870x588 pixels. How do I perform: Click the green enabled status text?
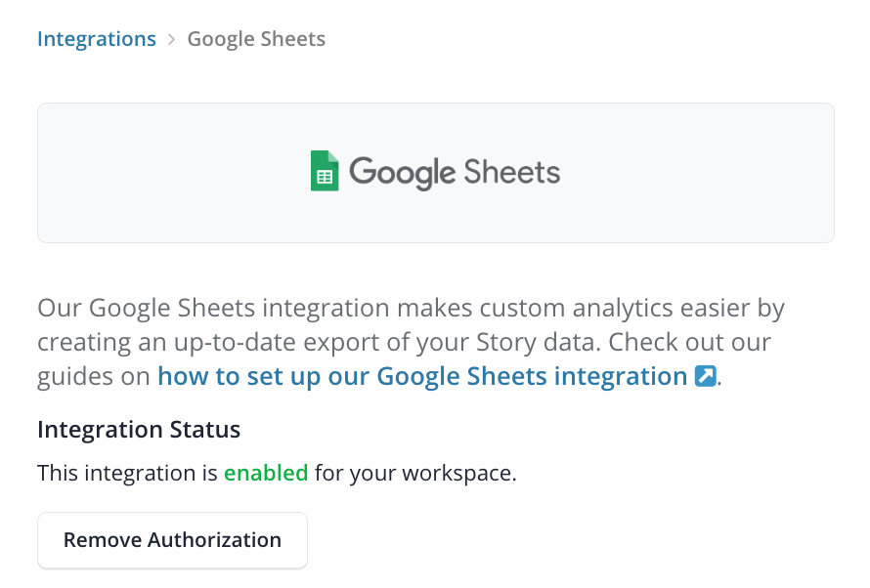(x=266, y=473)
